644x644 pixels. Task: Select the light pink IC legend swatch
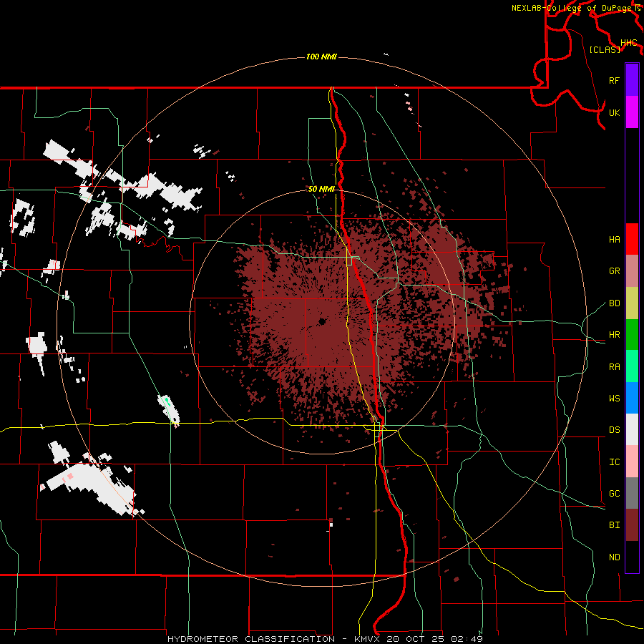pyautogui.click(x=632, y=462)
